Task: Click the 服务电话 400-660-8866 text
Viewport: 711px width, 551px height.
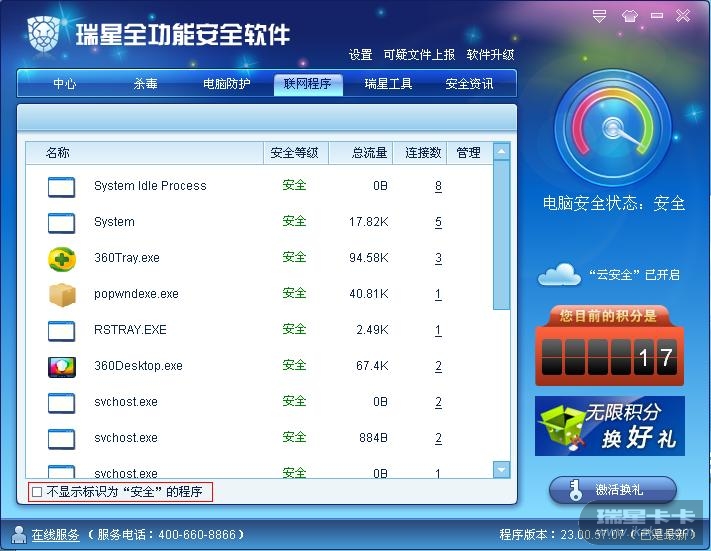Action: pyautogui.click(x=165, y=535)
